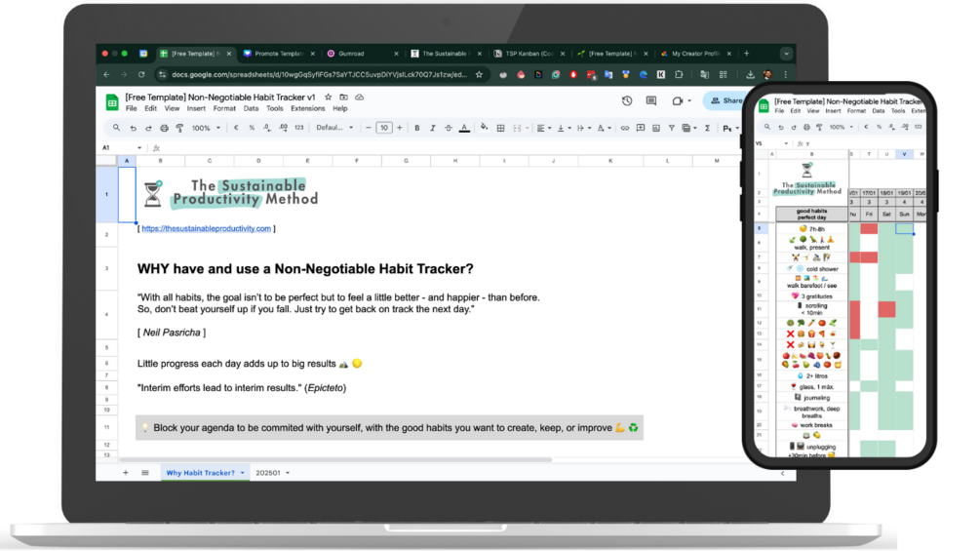
Task: Open the zoom 100% dropdown in laptop toolbar
Action: 206,128
